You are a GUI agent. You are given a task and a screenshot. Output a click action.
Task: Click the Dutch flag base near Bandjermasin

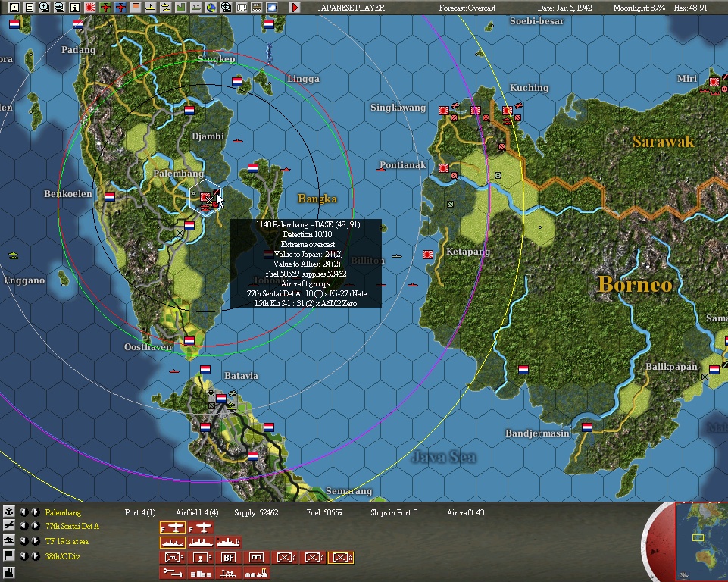pyautogui.click(x=587, y=427)
